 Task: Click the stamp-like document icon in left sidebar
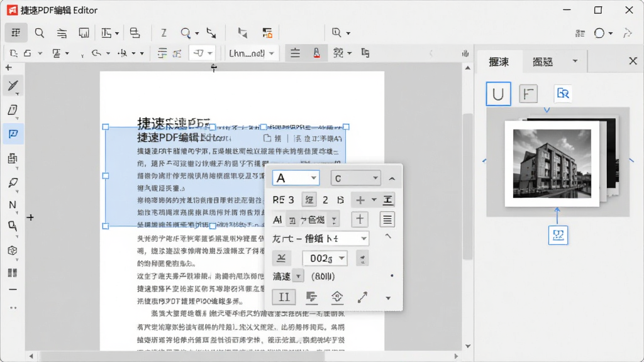pos(13,158)
